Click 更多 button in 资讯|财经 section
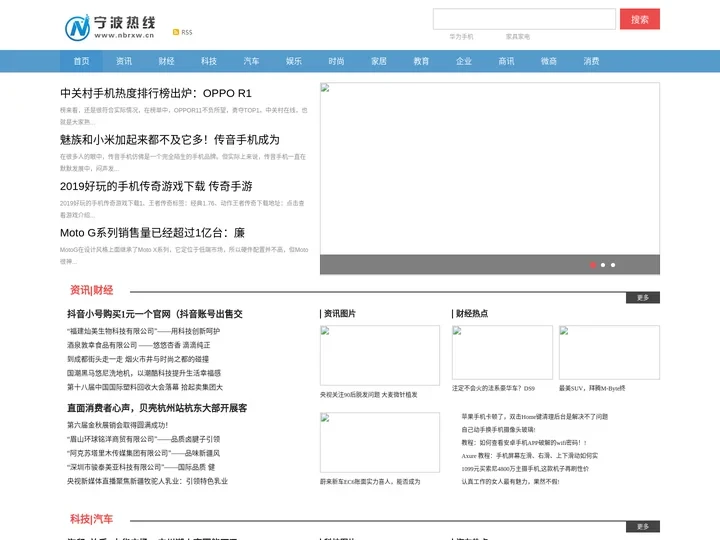720x540 pixels. 643,298
